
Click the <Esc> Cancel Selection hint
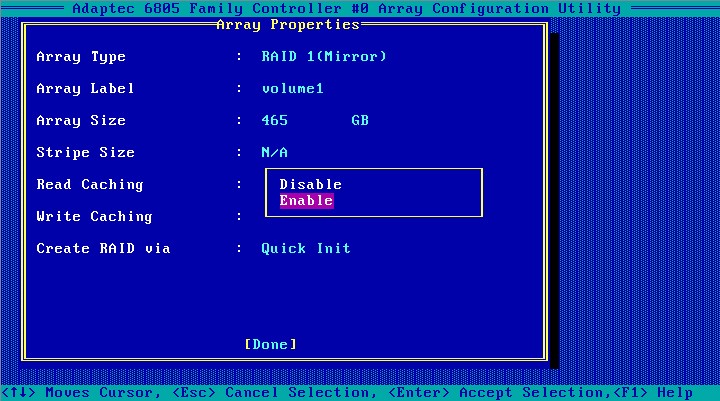tap(274, 393)
